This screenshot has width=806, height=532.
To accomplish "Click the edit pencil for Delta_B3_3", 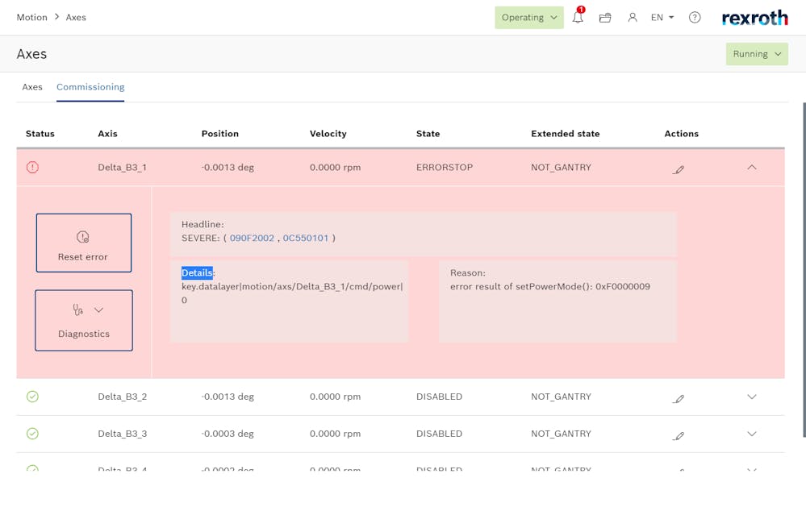I will [679, 435].
